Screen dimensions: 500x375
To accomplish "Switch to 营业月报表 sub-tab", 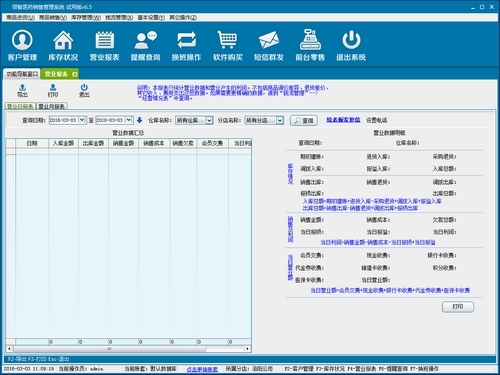I will pyautogui.click(x=52, y=106).
